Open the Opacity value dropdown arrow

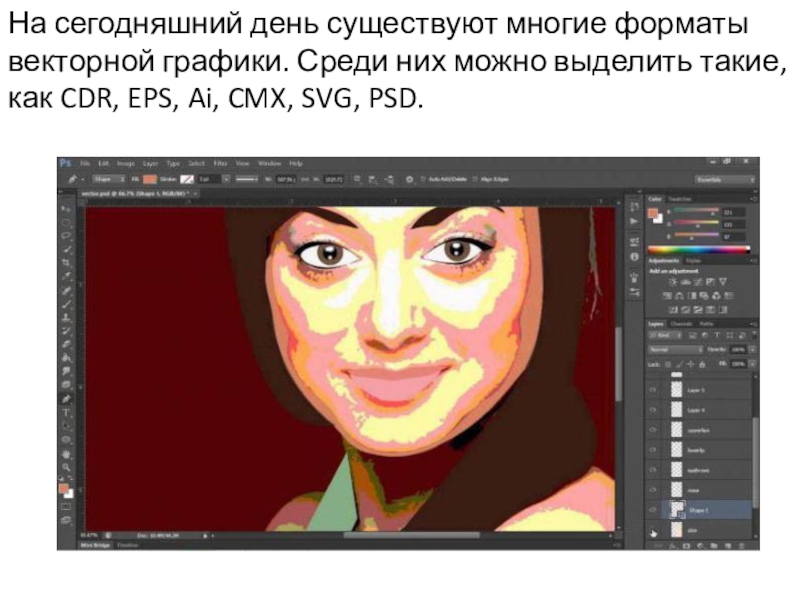[x=752, y=350]
